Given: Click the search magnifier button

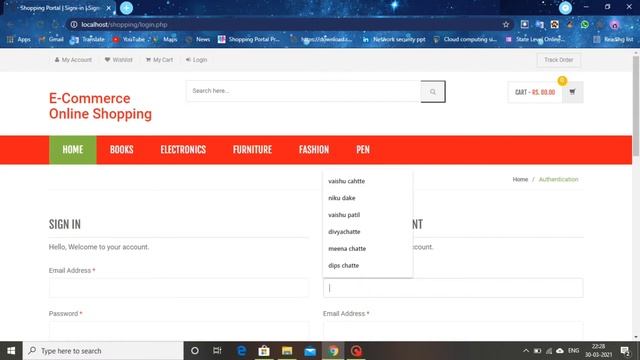Looking at the screenshot, I should point(433,92).
